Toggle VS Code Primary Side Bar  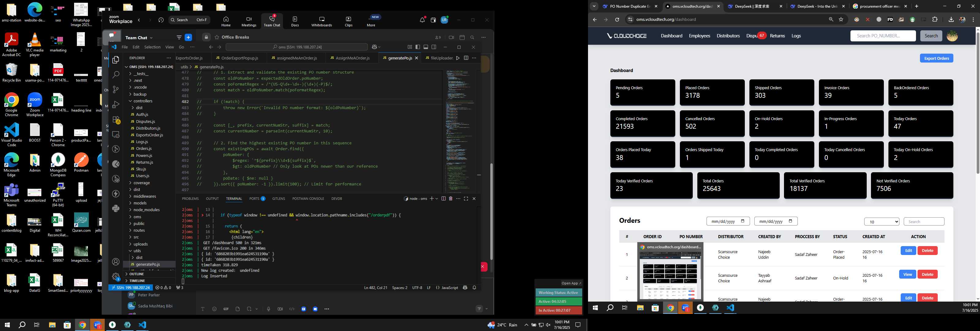click(418, 47)
